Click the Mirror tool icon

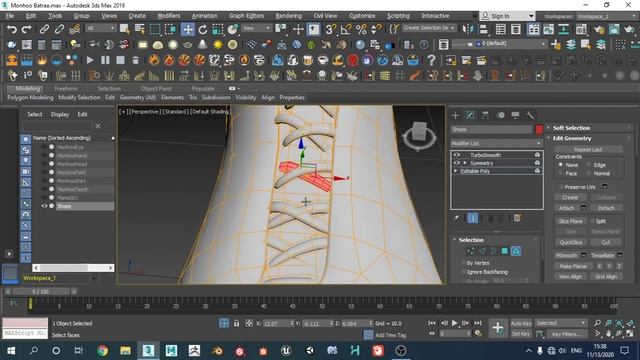(468, 29)
